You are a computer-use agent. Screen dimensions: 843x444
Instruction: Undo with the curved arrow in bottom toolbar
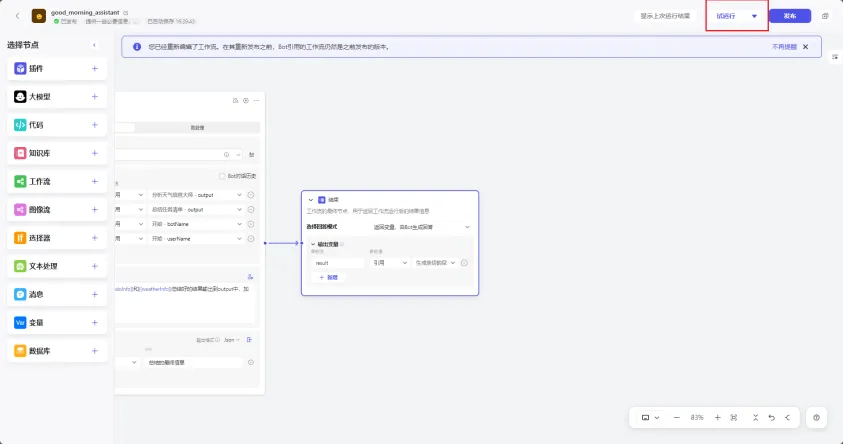tap(771, 418)
